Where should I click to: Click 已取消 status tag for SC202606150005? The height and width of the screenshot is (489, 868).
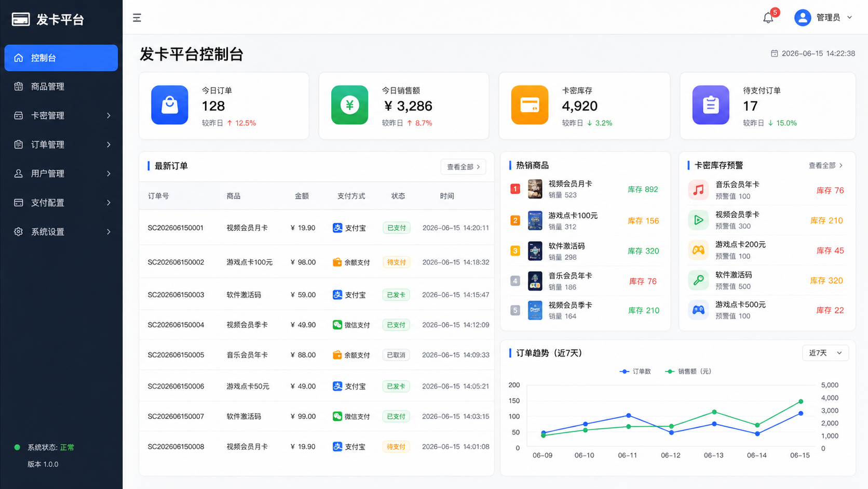(x=397, y=355)
